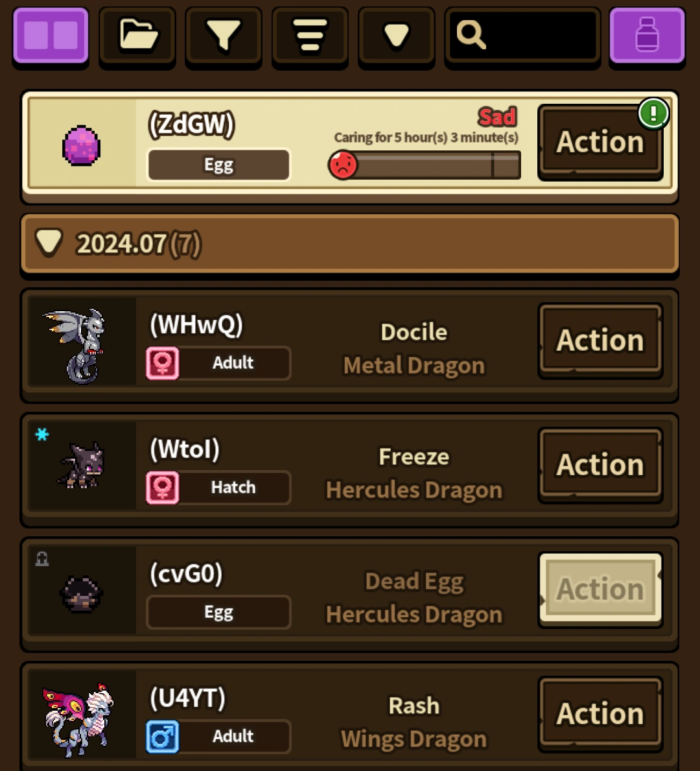Click the dragon search input field
This screenshot has width=700, height=771.
(522, 36)
